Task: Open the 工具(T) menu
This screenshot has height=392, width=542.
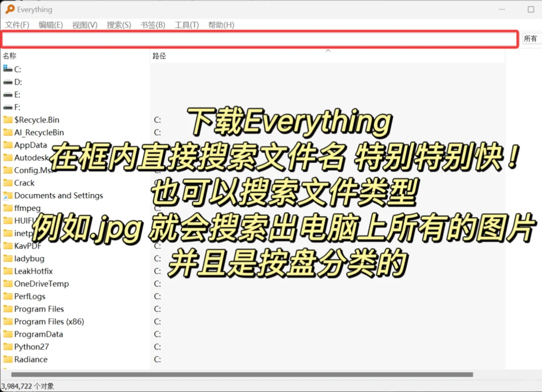Action: [187, 25]
